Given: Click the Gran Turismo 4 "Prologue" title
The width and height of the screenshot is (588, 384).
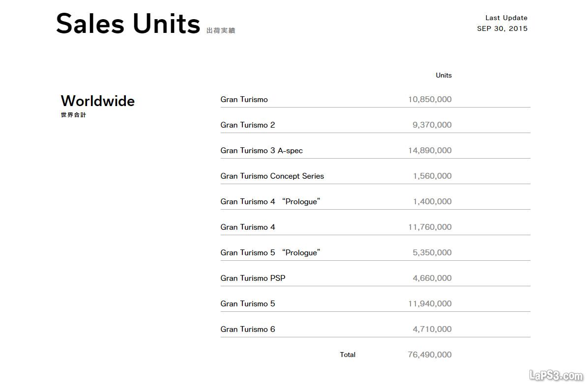Looking at the screenshot, I should point(270,201).
